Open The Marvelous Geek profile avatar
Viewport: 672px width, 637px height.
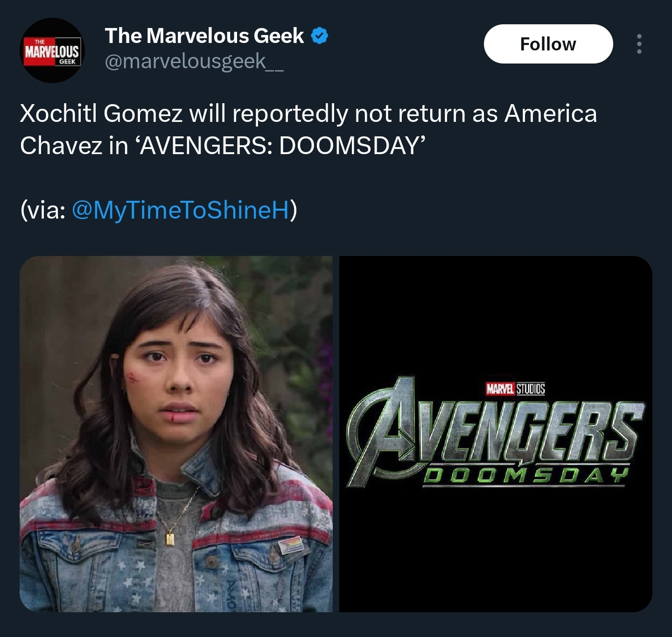click(x=52, y=50)
